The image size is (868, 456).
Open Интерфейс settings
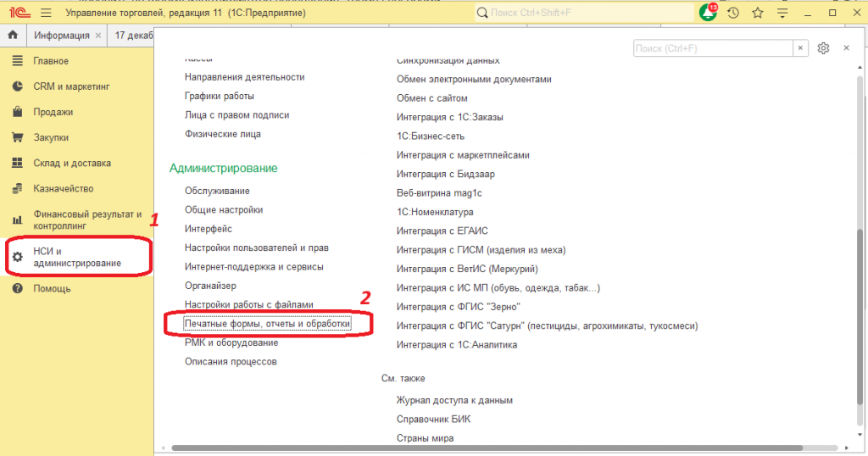[209, 229]
